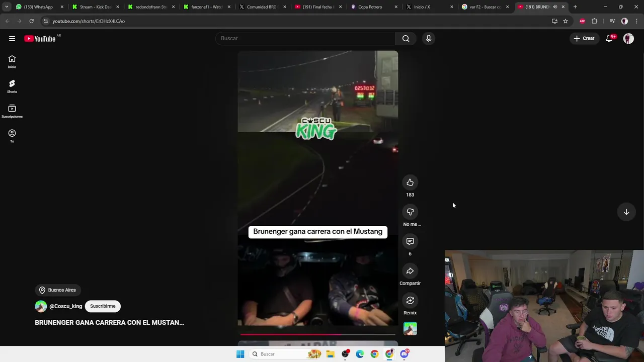
Task: View site information icon in address bar
Action: coord(46,21)
